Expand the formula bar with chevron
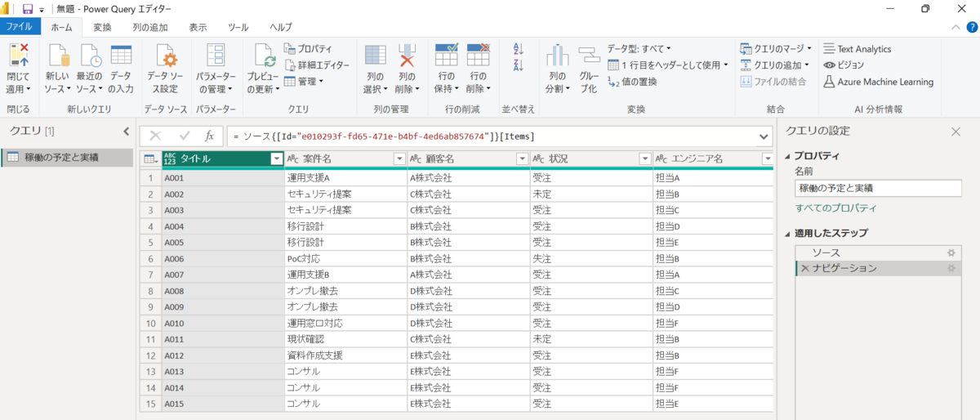The image size is (980, 420). (x=764, y=136)
